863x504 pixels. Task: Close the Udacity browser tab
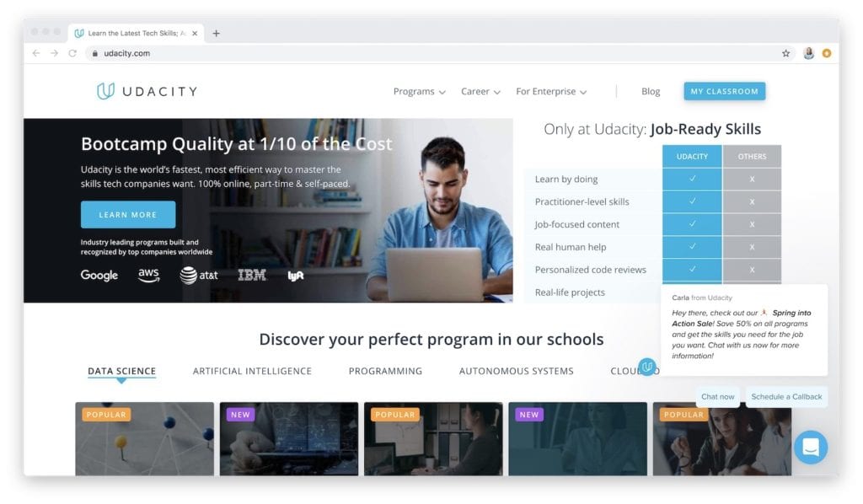[x=195, y=34]
